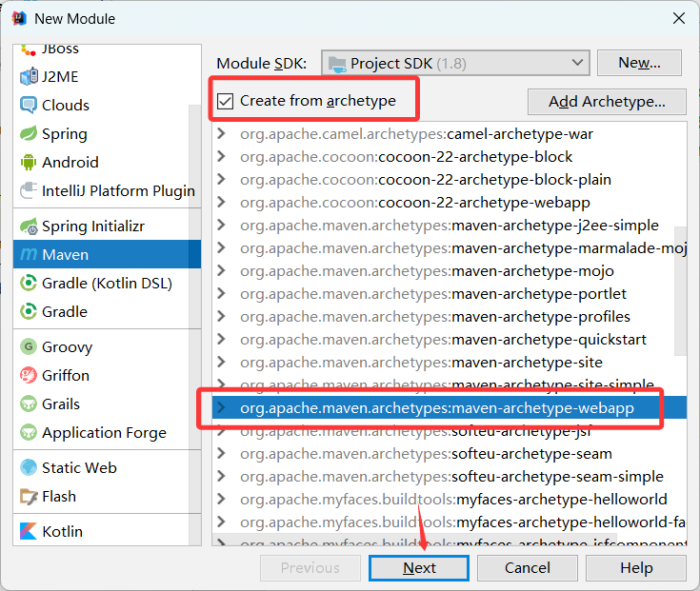Expand myfaces-archetype-helloworld arrow
This screenshot has width=700, height=591.
point(221,499)
